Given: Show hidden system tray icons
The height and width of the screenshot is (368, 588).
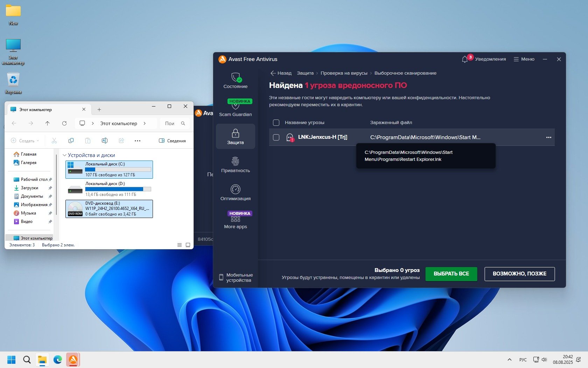Looking at the screenshot, I should tap(510, 360).
